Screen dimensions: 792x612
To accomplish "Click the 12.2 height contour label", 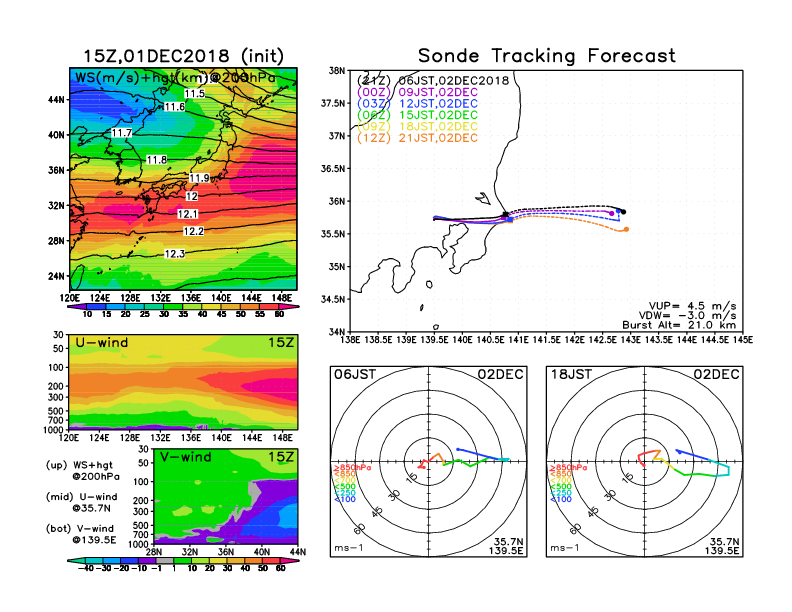I will tap(193, 231).
